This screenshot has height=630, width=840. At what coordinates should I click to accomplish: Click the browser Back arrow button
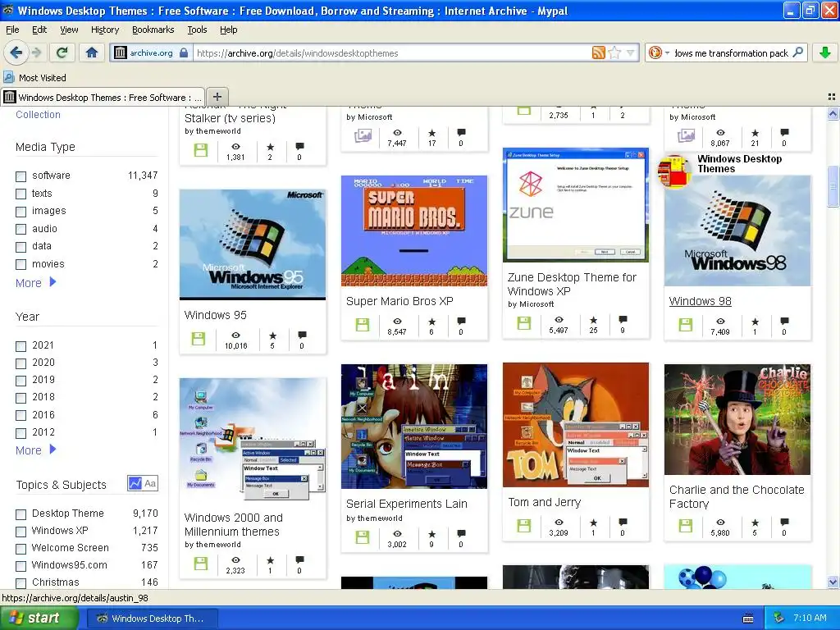pyautogui.click(x=16, y=52)
